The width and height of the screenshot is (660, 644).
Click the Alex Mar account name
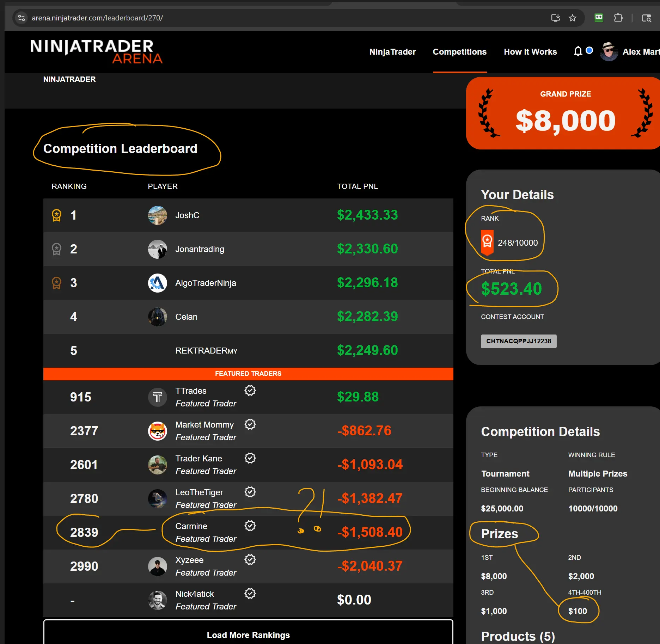tap(641, 52)
